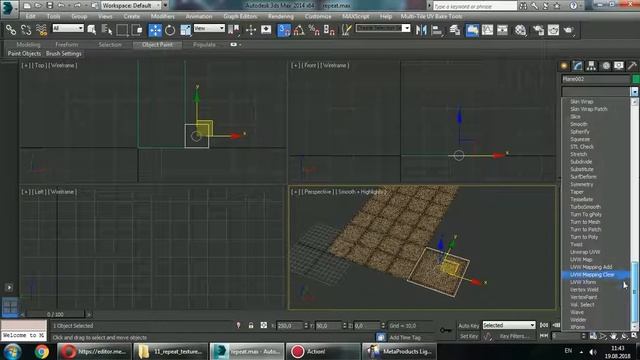Toggle the Angle Snap button
640x360 pixels.
click(299, 30)
